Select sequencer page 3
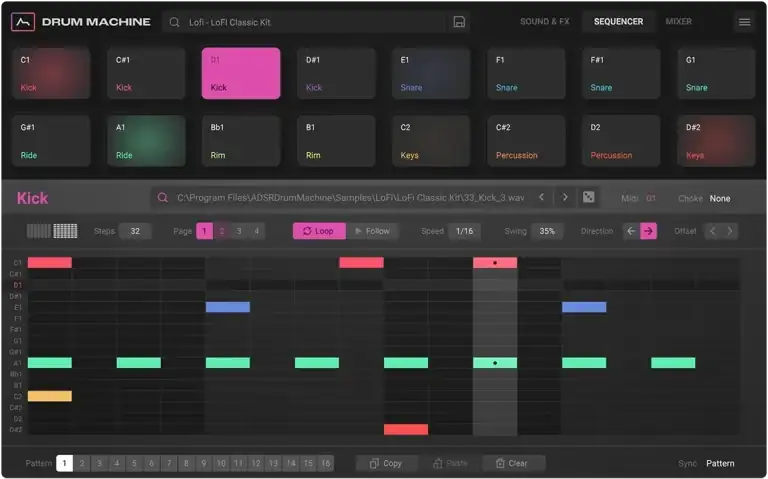Image resolution: width=768 pixels, height=479 pixels. pos(239,231)
